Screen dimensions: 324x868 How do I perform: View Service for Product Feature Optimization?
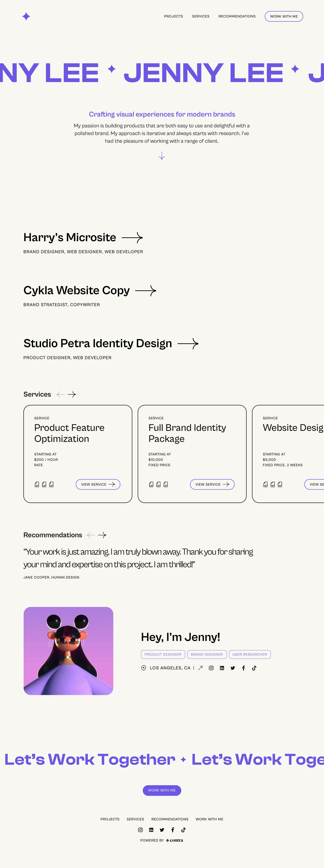[98, 484]
